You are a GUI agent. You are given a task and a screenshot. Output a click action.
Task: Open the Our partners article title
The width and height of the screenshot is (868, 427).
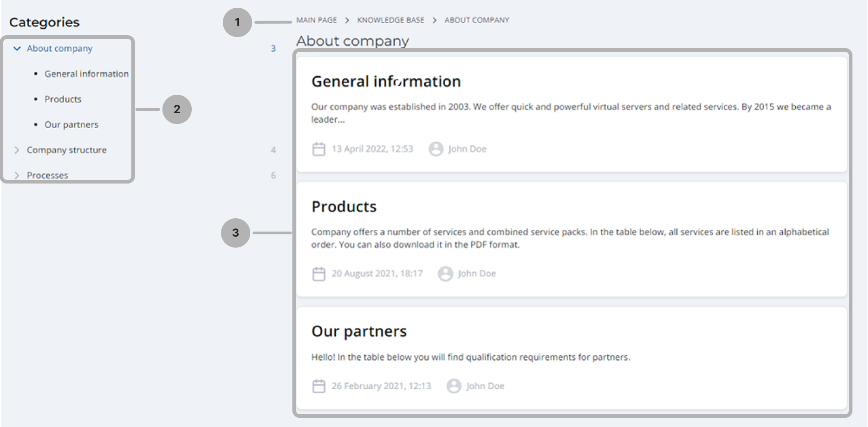[359, 331]
